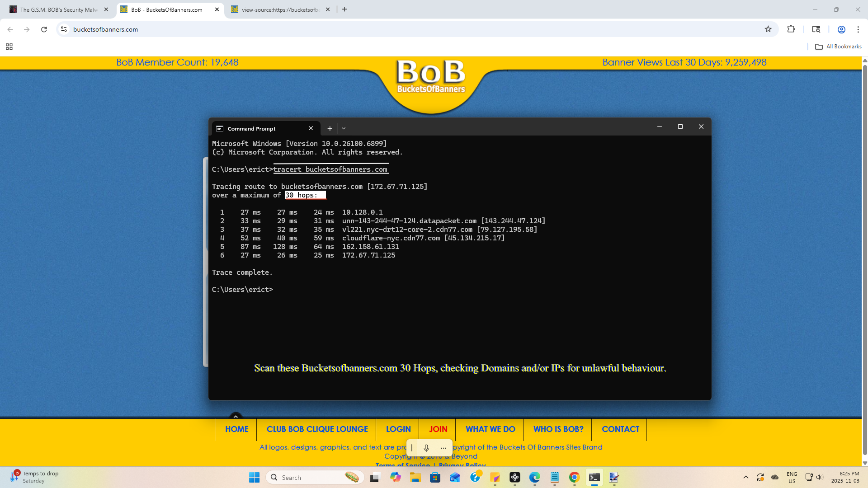Screen dimensions: 868x488
Task: Open the All Bookmarks folder
Action: pos(839,47)
